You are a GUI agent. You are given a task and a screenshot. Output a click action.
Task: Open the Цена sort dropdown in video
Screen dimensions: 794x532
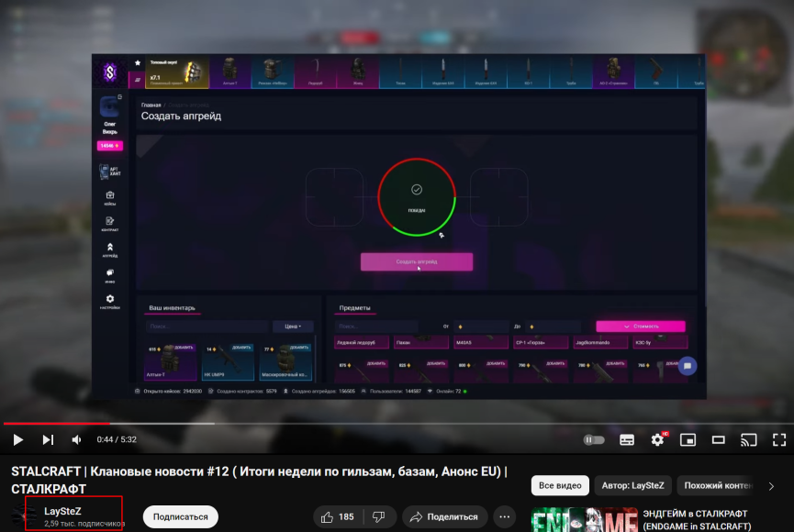293,327
